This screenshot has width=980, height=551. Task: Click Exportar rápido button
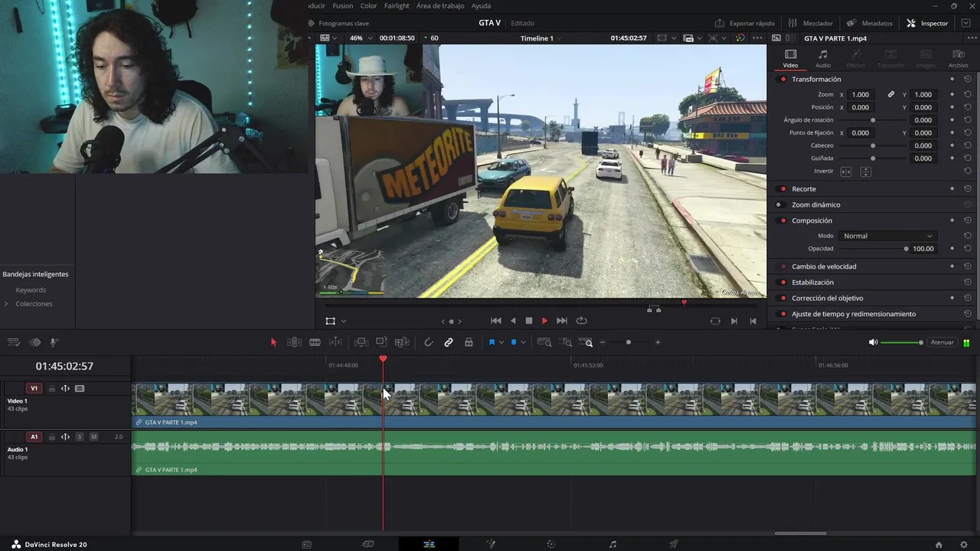[745, 23]
